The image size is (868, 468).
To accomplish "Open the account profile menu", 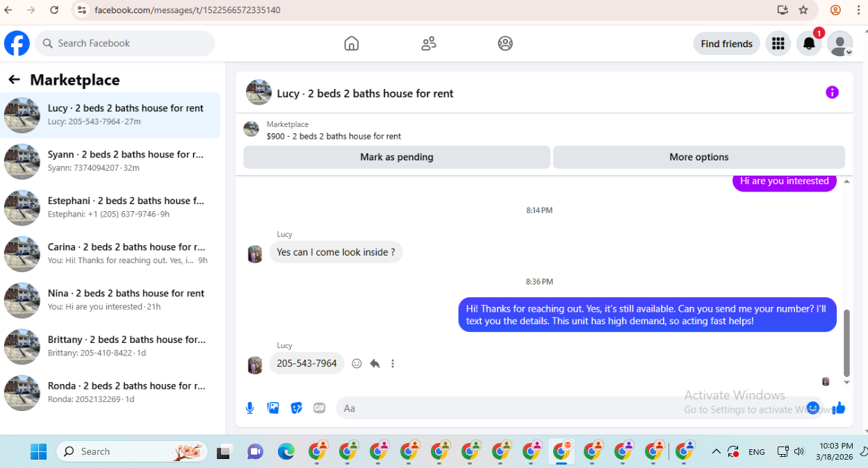I will (x=840, y=43).
